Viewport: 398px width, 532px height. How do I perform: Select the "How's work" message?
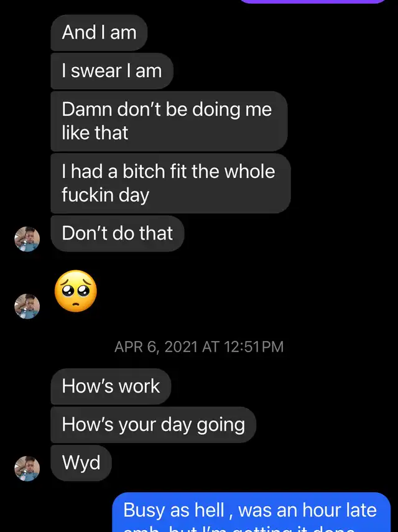(111, 386)
